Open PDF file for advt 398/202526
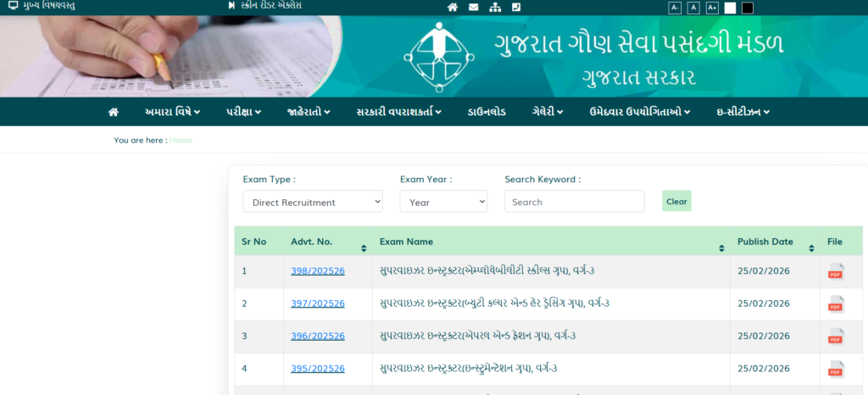The width and height of the screenshot is (868, 395). tap(835, 271)
